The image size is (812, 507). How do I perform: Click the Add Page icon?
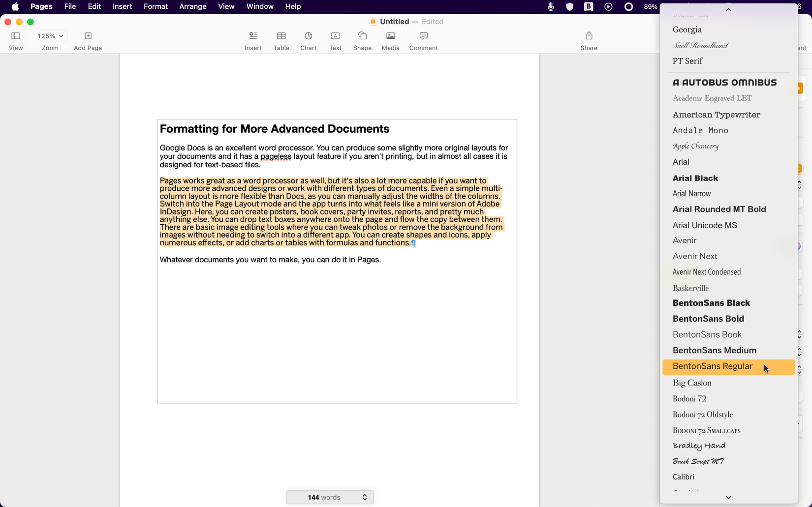(88, 36)
